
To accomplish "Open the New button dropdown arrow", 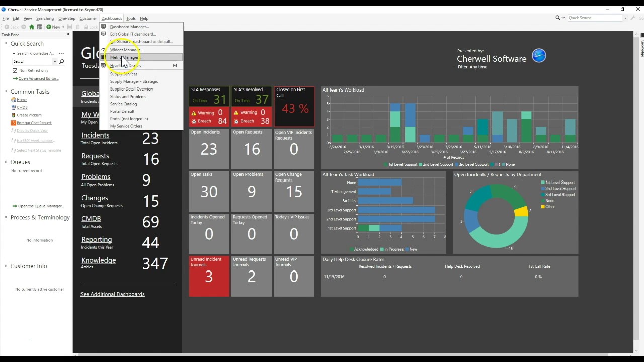I will pos(63,27).
